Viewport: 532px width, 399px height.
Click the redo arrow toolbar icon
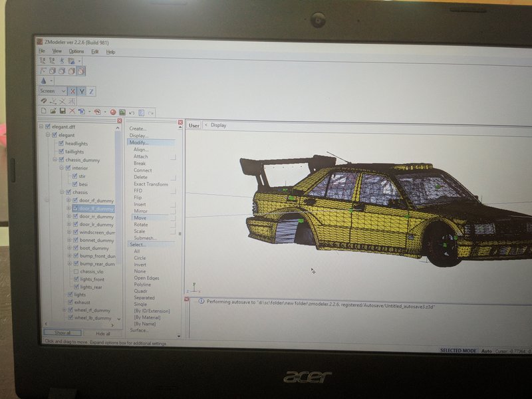151,113
